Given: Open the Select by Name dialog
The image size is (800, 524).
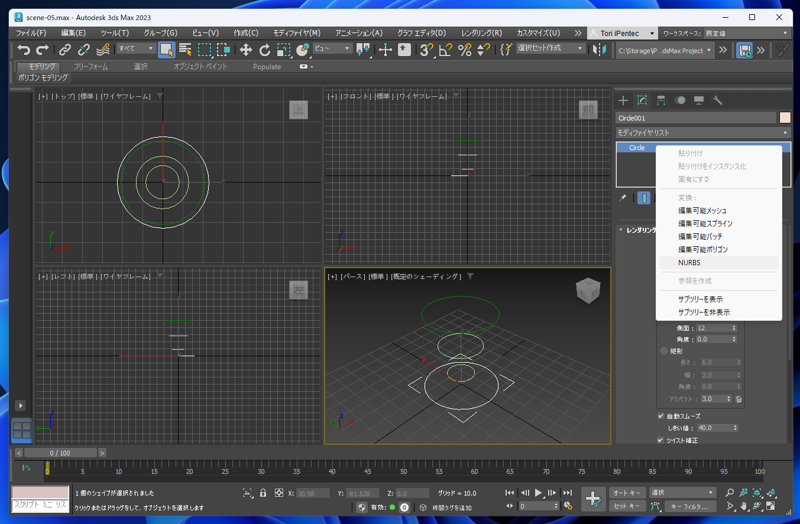Looking at the screenshot, I should (185, 49).
